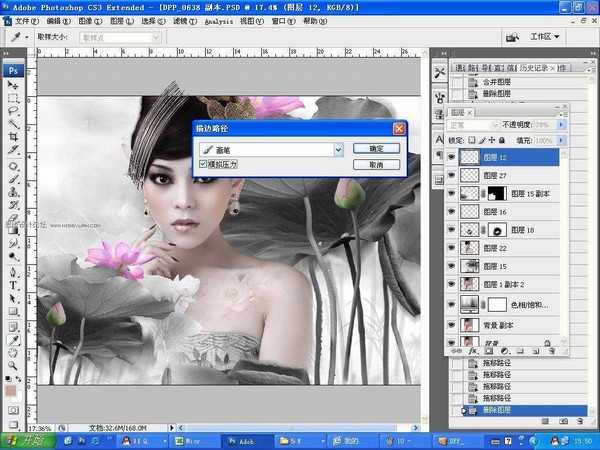Click the 确定 button in the dialog
Viewport: 600px width, 450px height.
pos(376,148)
